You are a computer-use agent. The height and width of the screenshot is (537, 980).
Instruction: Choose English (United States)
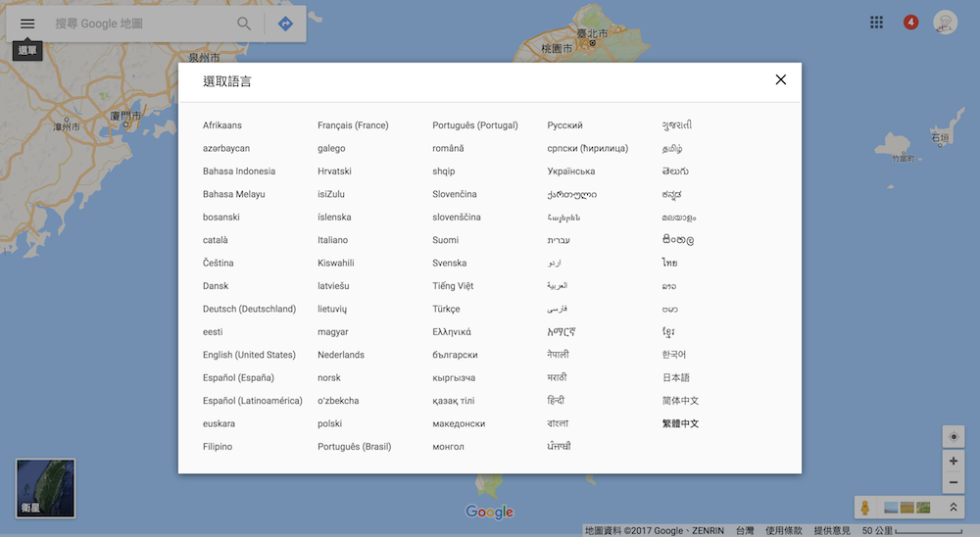tap(249, 355)
